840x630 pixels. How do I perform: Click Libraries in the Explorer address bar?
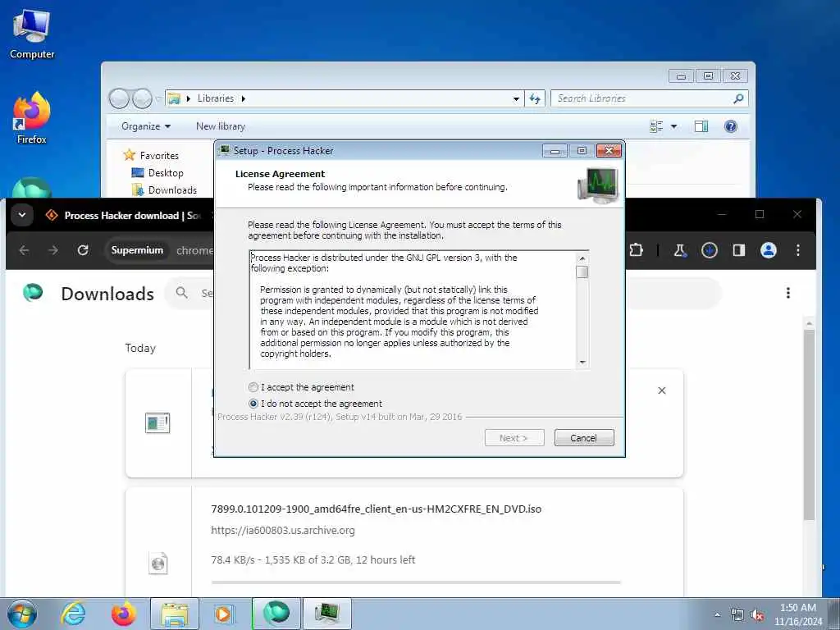click(x=216, y=98)
